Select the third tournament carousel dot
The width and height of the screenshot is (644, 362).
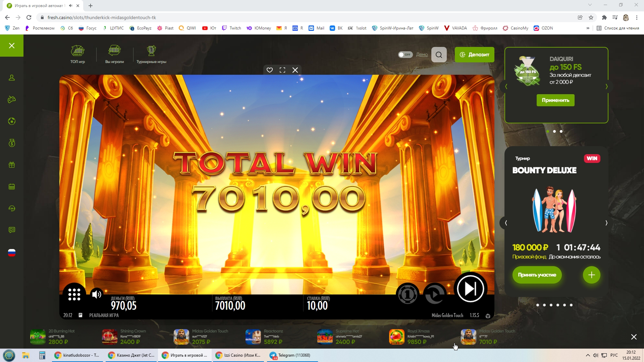(551, 305)
